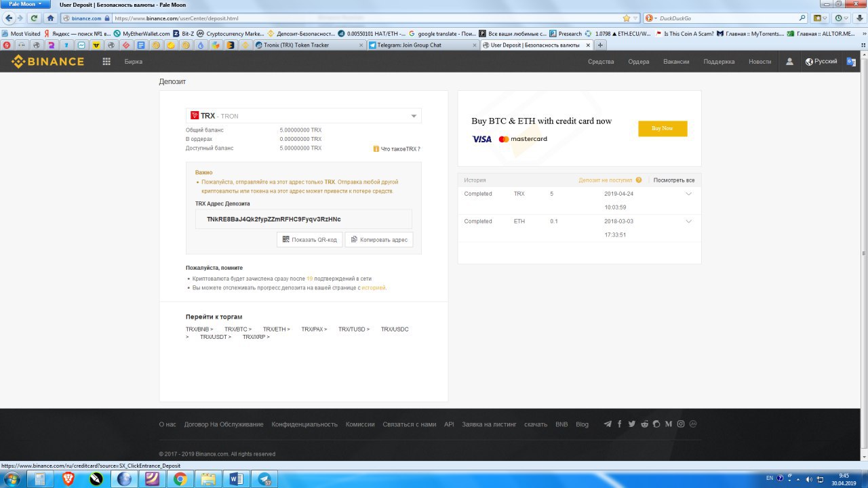Open the Presearch bookmark

coord(565,33)
